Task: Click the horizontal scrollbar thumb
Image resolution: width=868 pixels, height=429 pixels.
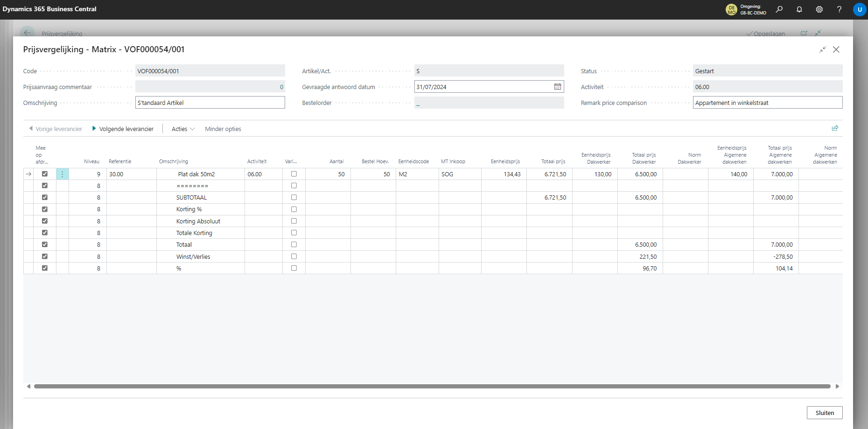Action: 432,386
